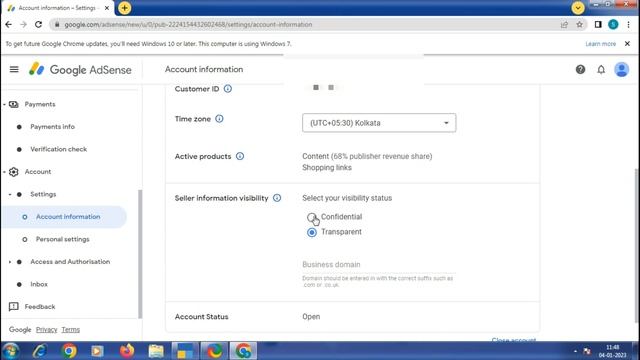Click the Learn more link

pos(600,44)
